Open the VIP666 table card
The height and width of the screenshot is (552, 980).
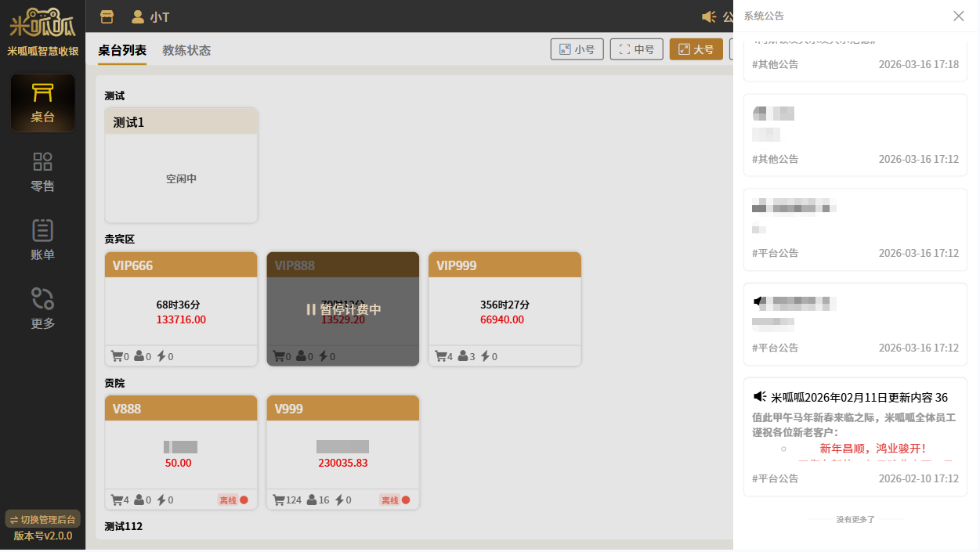181,309
